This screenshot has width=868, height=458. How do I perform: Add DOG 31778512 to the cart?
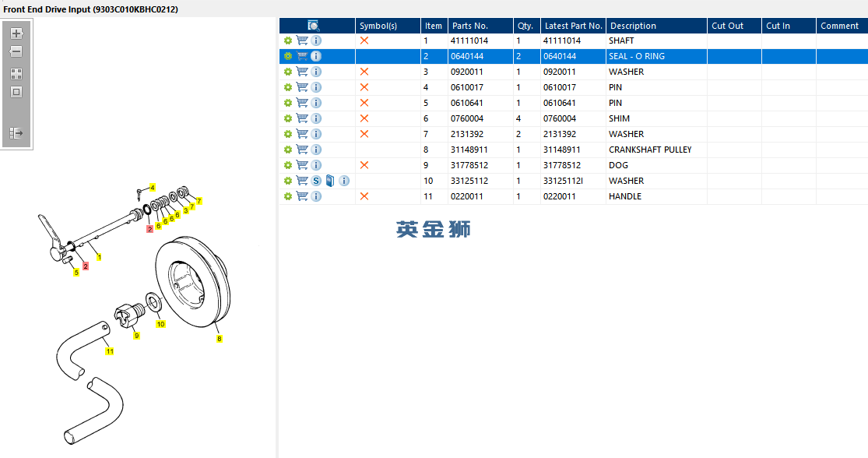pyautogui.click(x=302, y=165)
